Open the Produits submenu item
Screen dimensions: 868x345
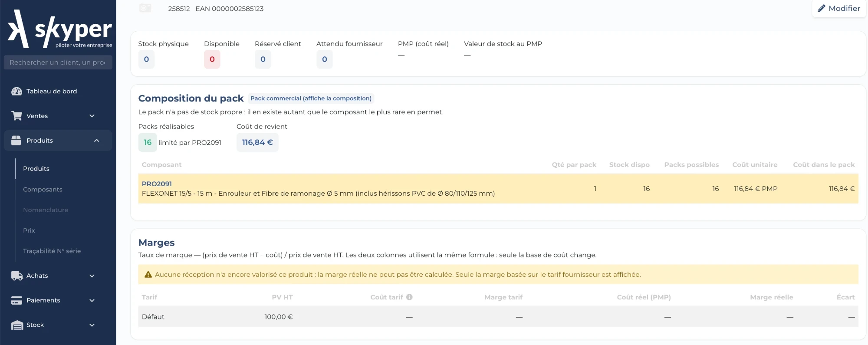coord(36,169)
